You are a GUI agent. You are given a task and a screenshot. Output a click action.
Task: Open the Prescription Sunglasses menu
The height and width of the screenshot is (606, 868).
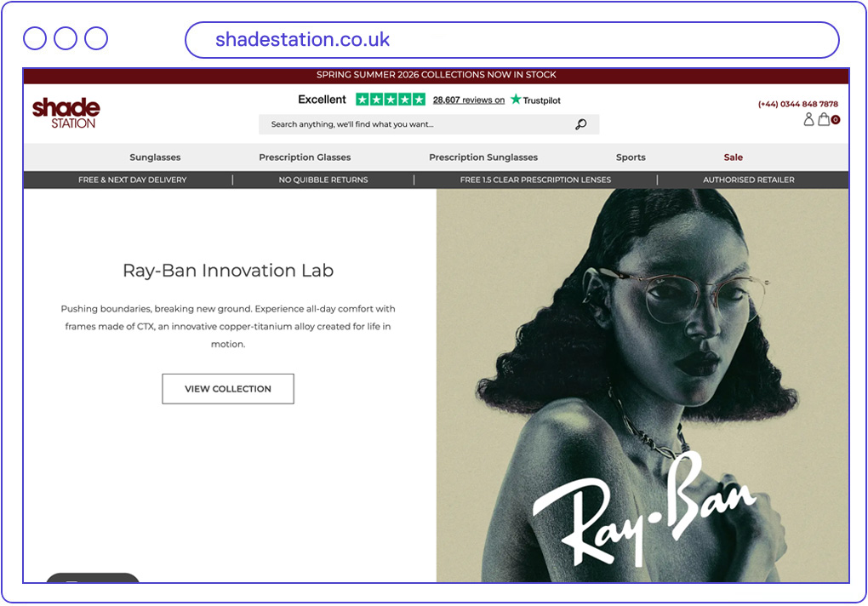click(x=483, y=157)
